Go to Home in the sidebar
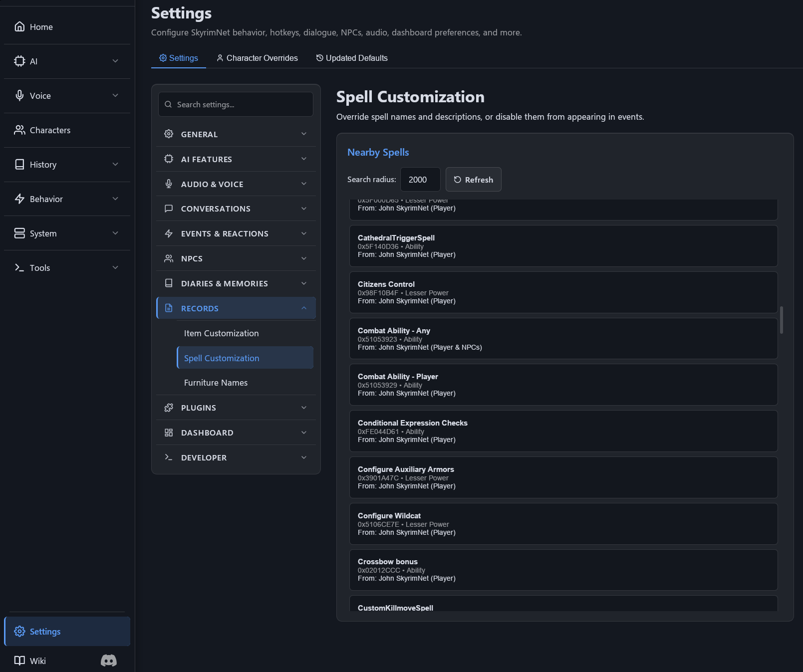The height and width of the screenshot is (672, 803). pyautogui.click(x=67, y=26)
